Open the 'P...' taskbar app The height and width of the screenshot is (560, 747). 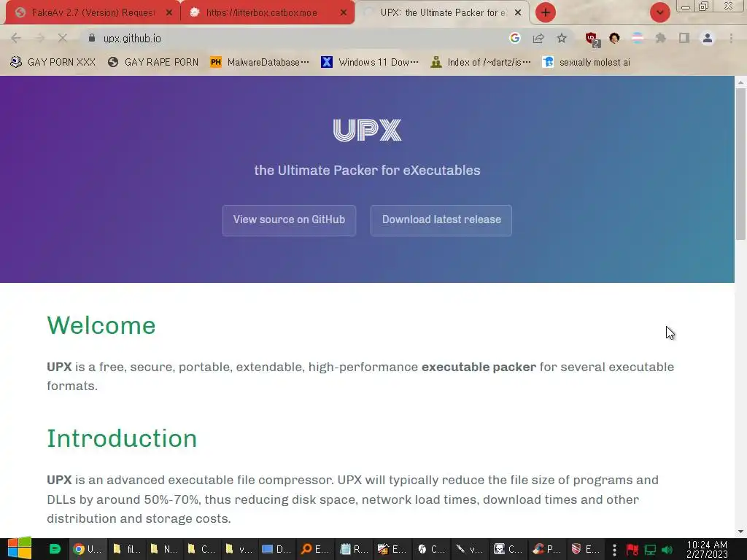click(546, 549)
